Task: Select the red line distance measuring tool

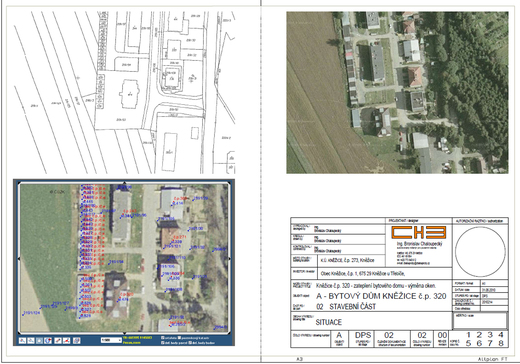Action: pos(58,341)
